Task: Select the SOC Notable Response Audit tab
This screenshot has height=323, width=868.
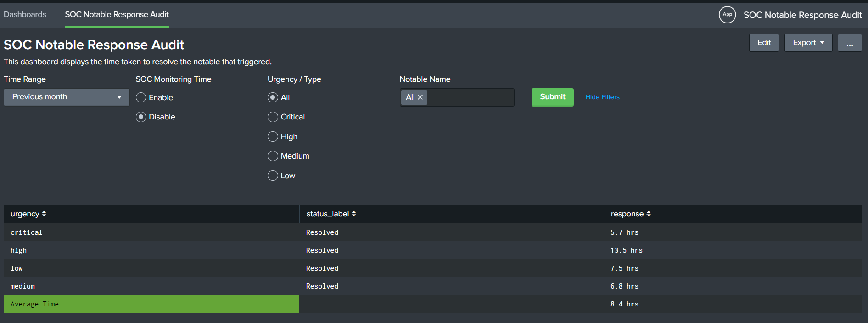Action: click(117, 14)
